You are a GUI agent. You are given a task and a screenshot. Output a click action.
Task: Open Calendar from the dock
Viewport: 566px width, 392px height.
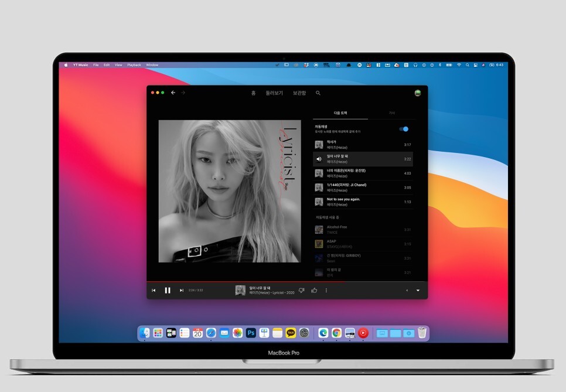pyautogui.click(x=198, y=333)
